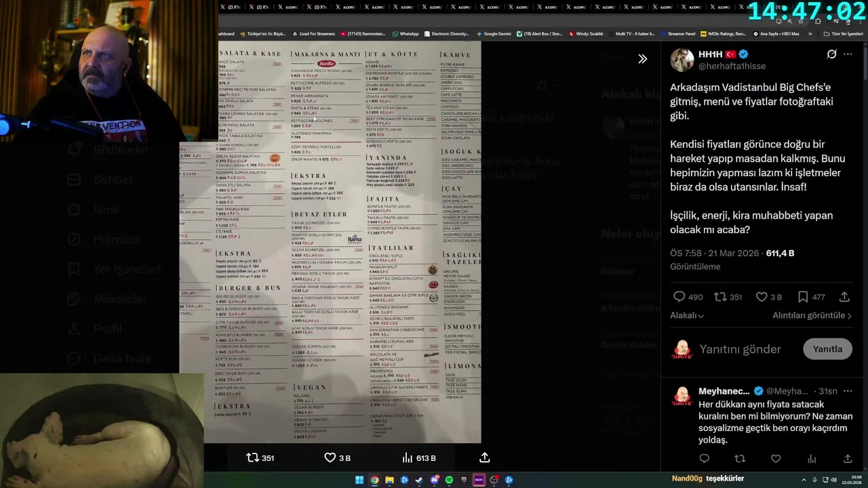The height and width of the screenshot is (488, 868).
Task: Open Windy: Sıcaklık bookmark
Action: (586, 33)
